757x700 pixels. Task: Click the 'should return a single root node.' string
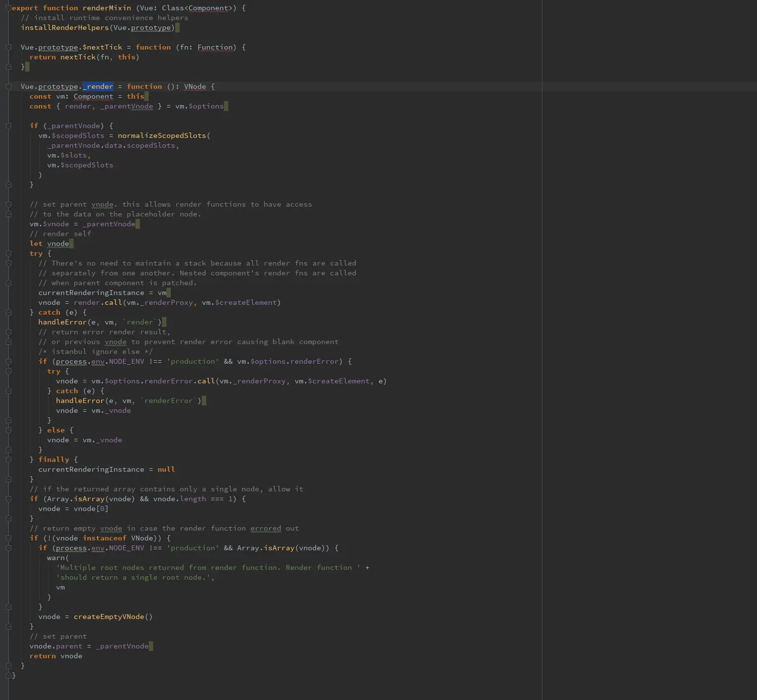pos(133,577)
